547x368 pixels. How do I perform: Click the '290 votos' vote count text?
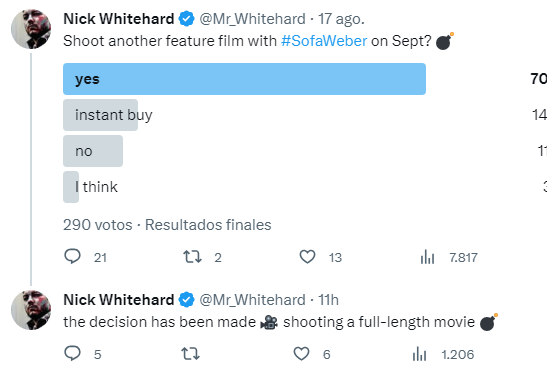(98, 225)
